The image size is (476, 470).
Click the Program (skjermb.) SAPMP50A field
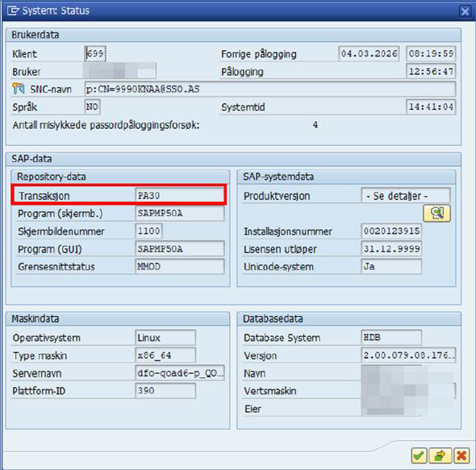(x=180, y=214)
